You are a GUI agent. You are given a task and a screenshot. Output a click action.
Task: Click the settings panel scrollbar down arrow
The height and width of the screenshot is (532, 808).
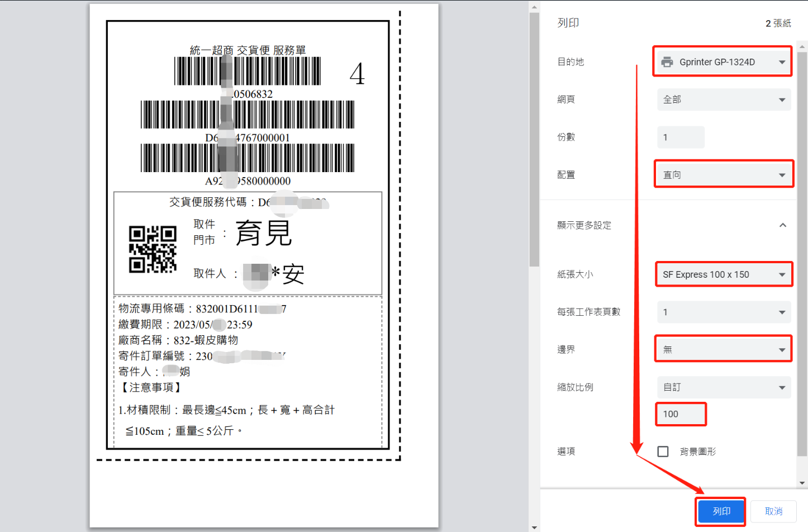click(x=802, y=483)
